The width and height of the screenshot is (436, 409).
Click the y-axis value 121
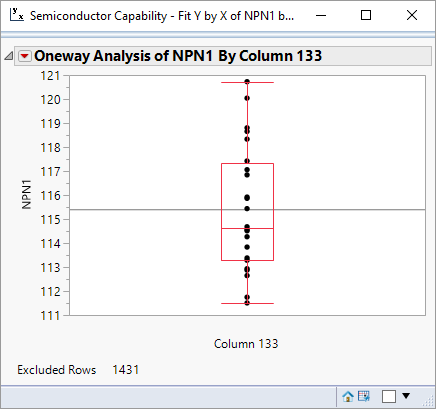[x=50, y=76]
